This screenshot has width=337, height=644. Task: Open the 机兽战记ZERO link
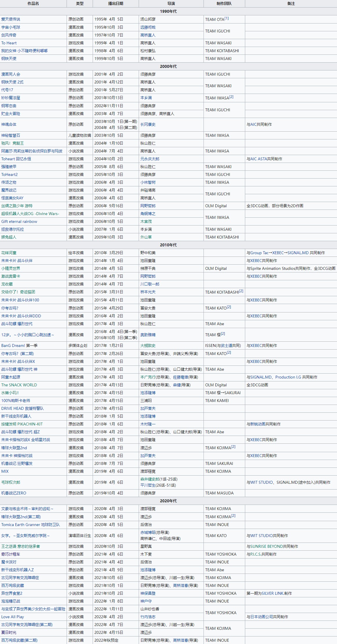(x=14, y=493)
